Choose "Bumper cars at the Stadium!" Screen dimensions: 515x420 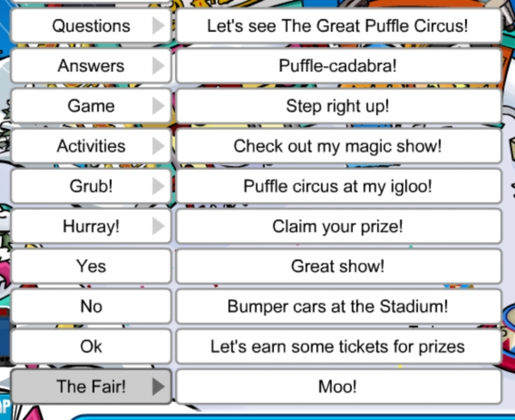coord(337,307)
